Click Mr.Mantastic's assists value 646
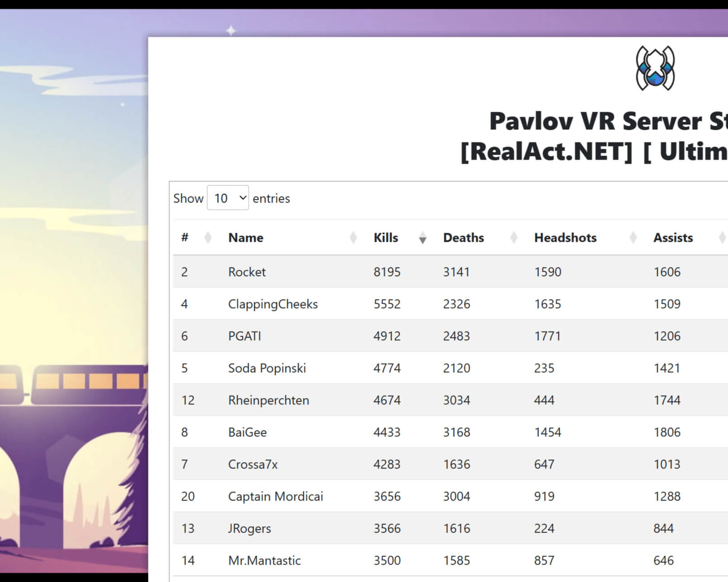Screen dimensions: 728x582 pos(663,560)
